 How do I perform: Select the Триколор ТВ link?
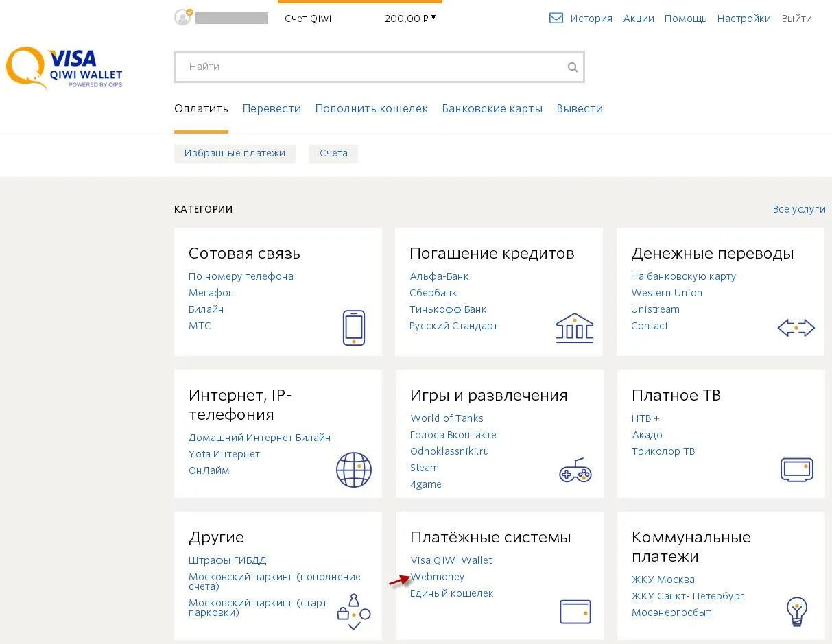point(663,451)
